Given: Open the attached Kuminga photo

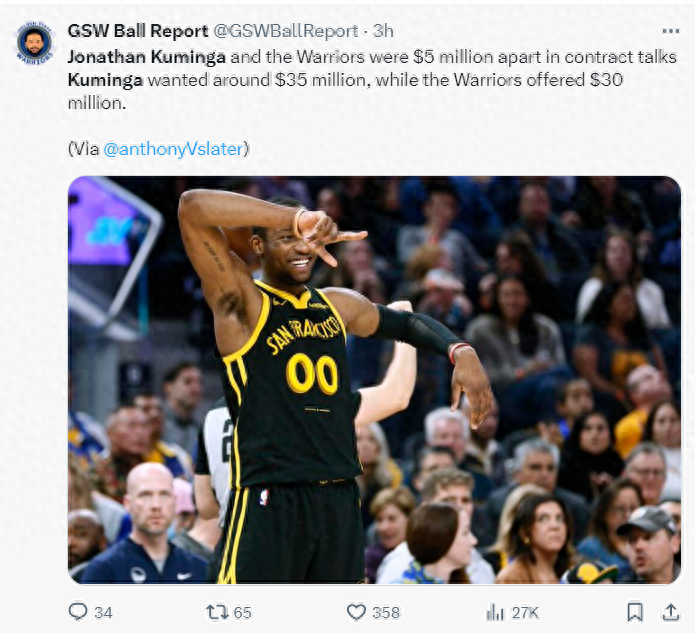Looking at the screenshot, I should 374,379.
